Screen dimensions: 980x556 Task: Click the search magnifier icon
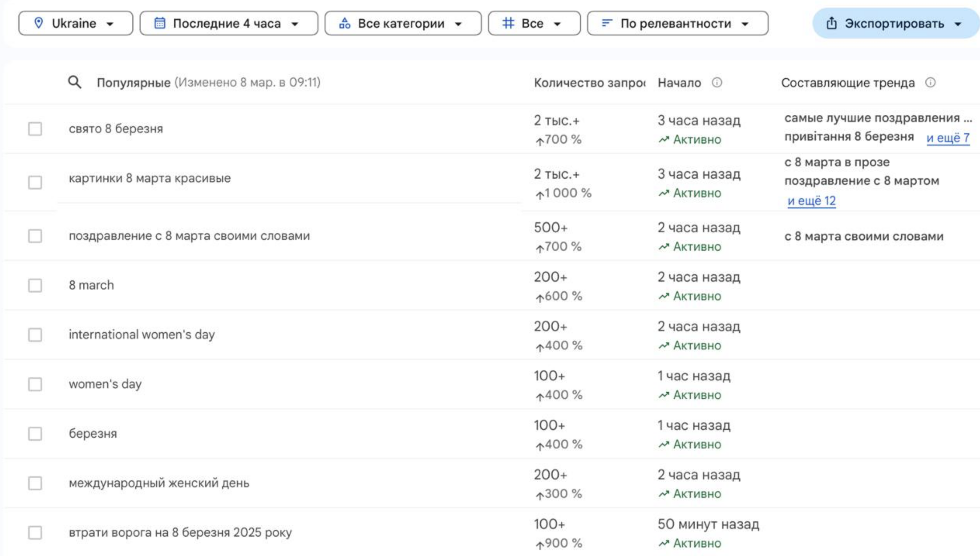75,82
